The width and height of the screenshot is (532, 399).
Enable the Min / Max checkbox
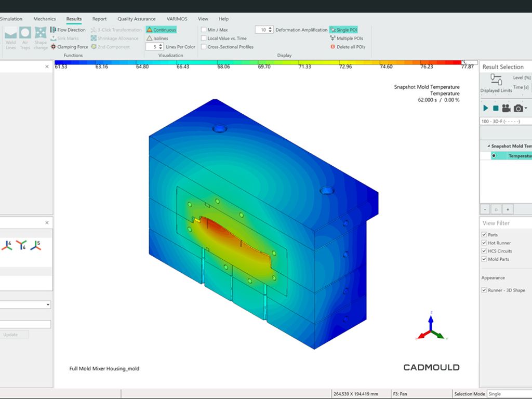pyautogui.click(x=203, y=30)
